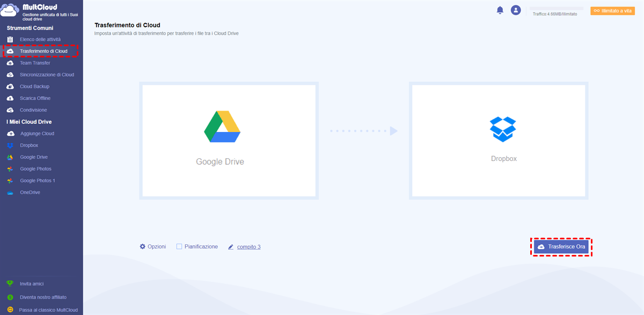Screen dimensions: 644x315
Task: Click the Team Transfer cloud icon
Action: coord(10,63)
